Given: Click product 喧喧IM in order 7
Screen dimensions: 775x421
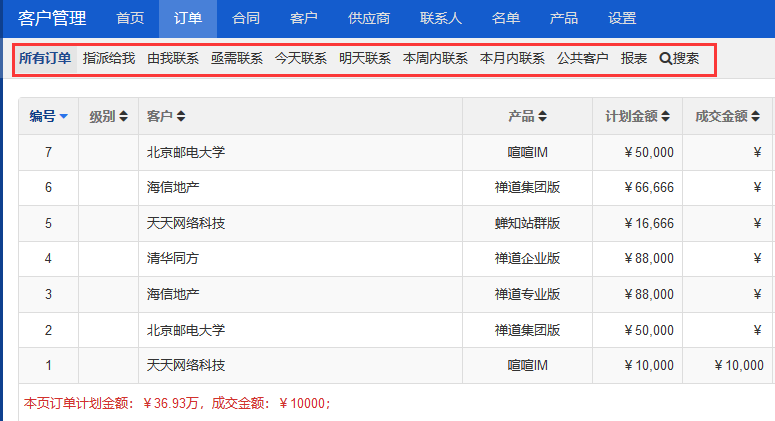Looking at the screenshot, I should (527, 152).
